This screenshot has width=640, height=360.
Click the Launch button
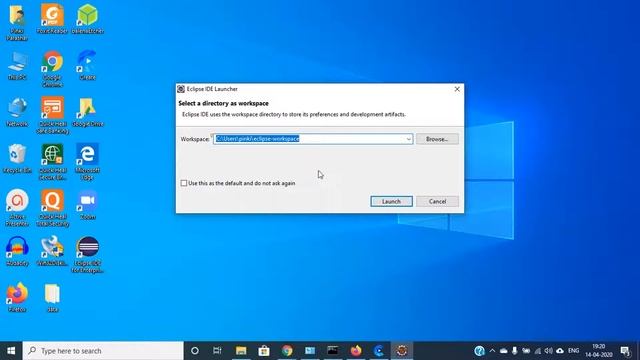pos(391,201)
